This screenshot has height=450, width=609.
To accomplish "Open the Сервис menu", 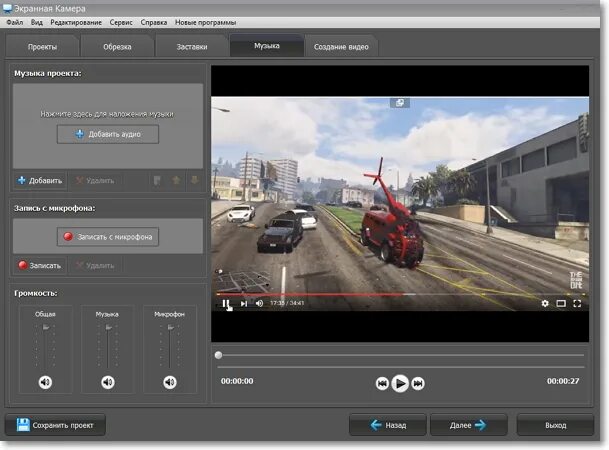I will point(121,23).
